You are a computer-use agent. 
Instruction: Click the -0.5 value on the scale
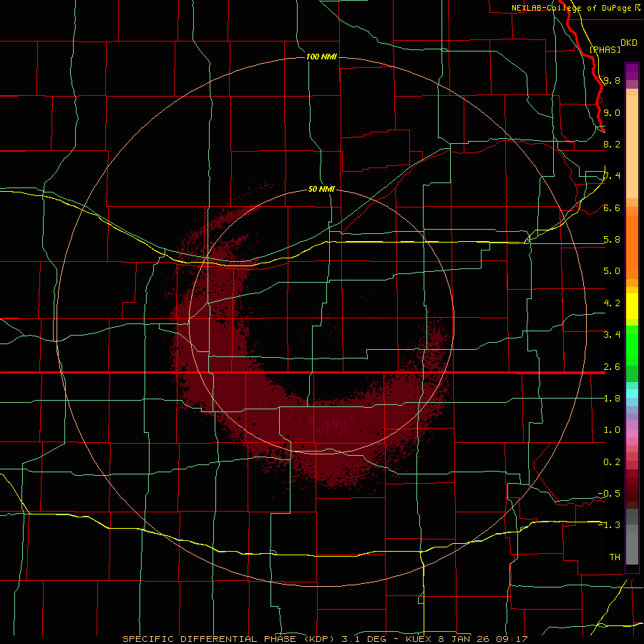609,494
